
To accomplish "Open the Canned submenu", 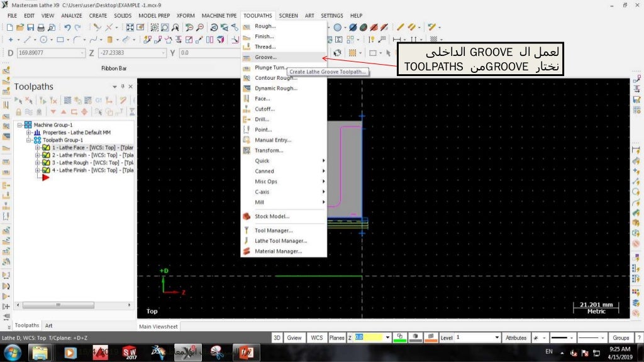I will tap(284, 171).
